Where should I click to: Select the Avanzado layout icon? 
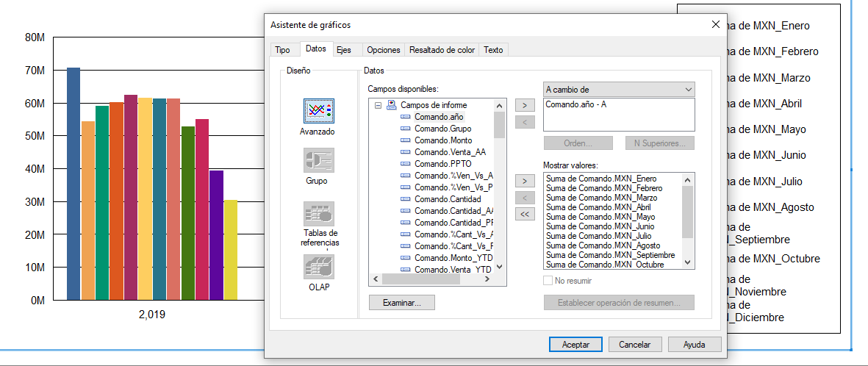pyautogui.click(x=318, y=111)
